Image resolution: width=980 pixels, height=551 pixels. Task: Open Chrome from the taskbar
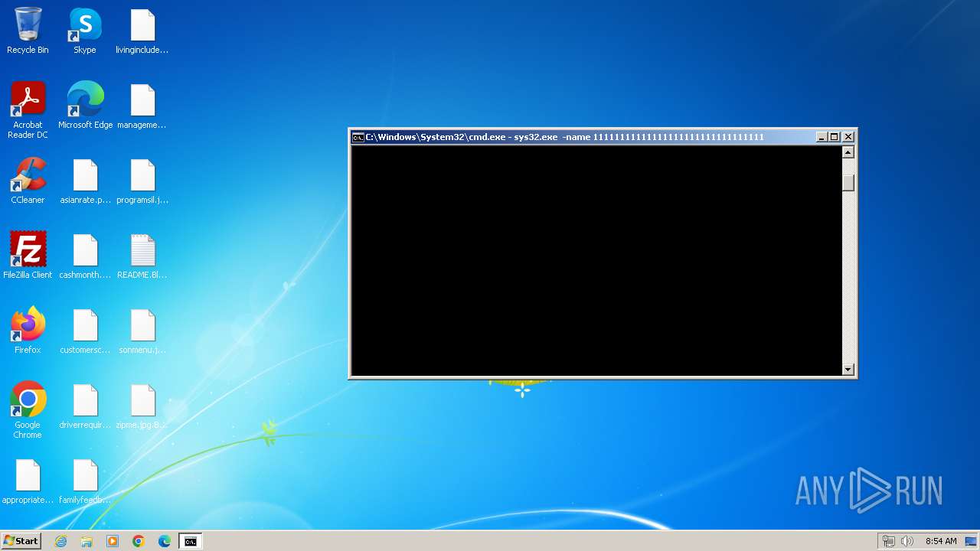(x=139, y=541)
